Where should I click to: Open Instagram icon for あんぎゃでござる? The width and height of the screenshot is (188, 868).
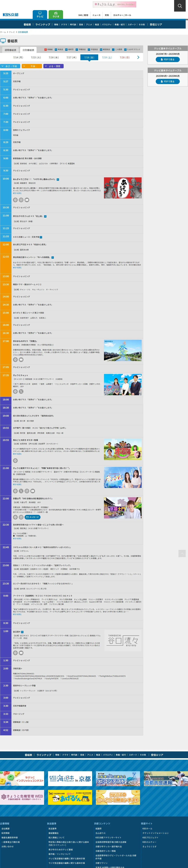[x=21, y=200]
